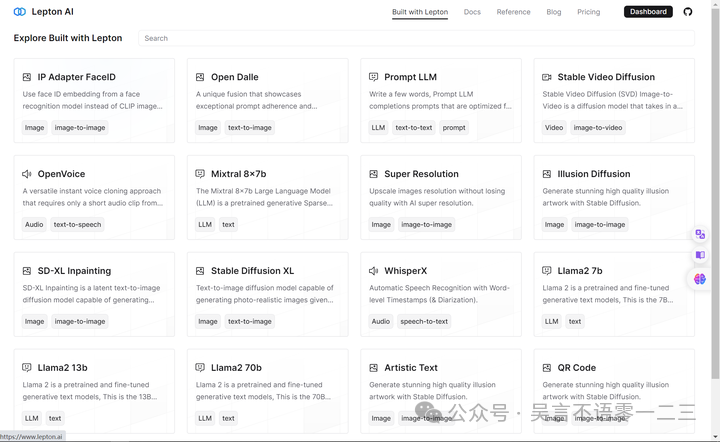
Task: Click the Dashboard button
Action: [648, 12]
